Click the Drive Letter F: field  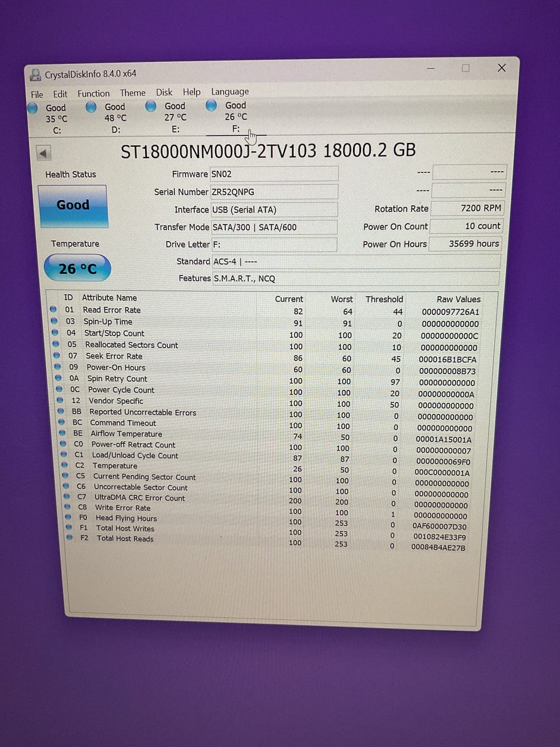(x=274, y=245)
